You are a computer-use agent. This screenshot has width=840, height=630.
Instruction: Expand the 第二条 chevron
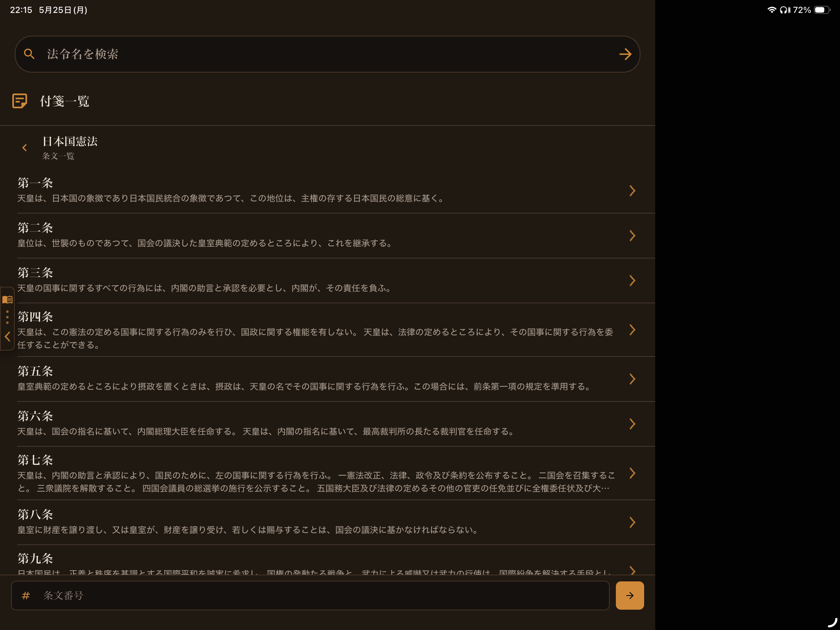(x=632, y=236)
